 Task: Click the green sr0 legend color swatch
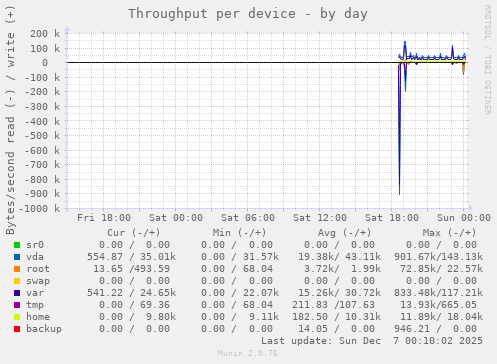(17, 245)
